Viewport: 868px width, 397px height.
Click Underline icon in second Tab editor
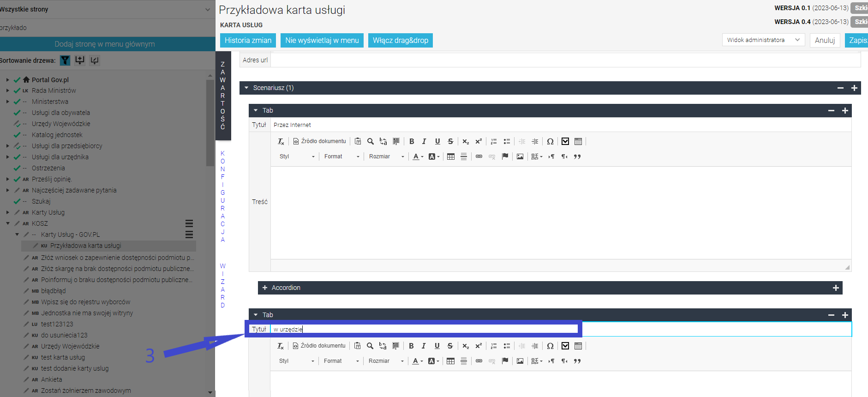[437, 346]
